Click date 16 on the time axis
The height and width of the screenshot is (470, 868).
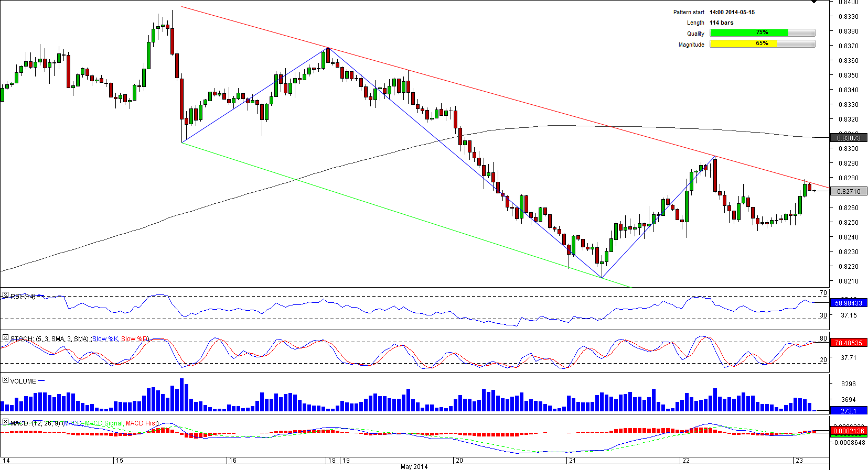click(233, 461)
